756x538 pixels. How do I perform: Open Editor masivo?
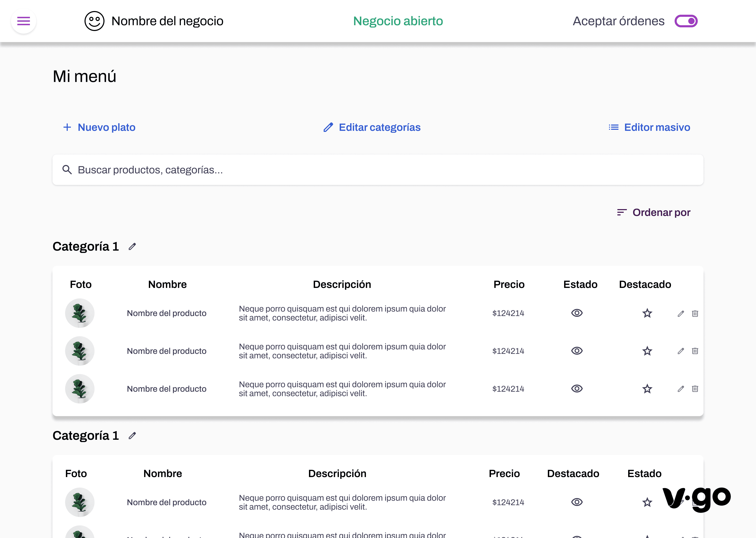[x=649, y=127]
